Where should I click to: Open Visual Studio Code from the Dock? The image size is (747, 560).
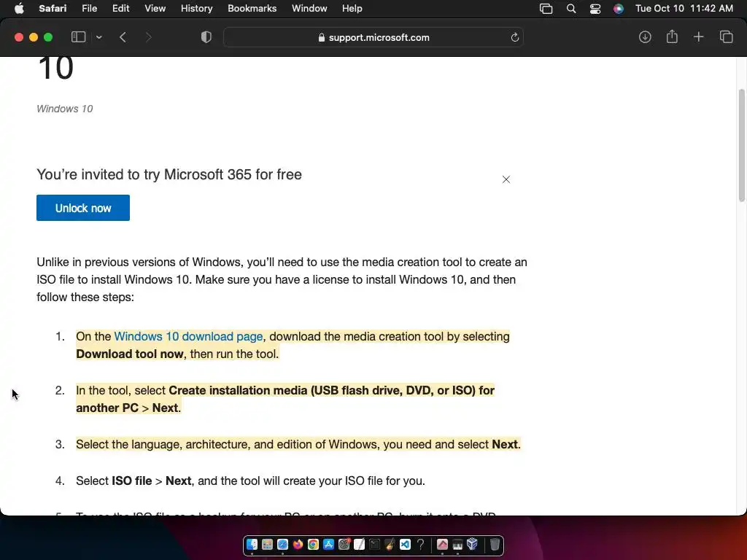[x=405, y=544]
